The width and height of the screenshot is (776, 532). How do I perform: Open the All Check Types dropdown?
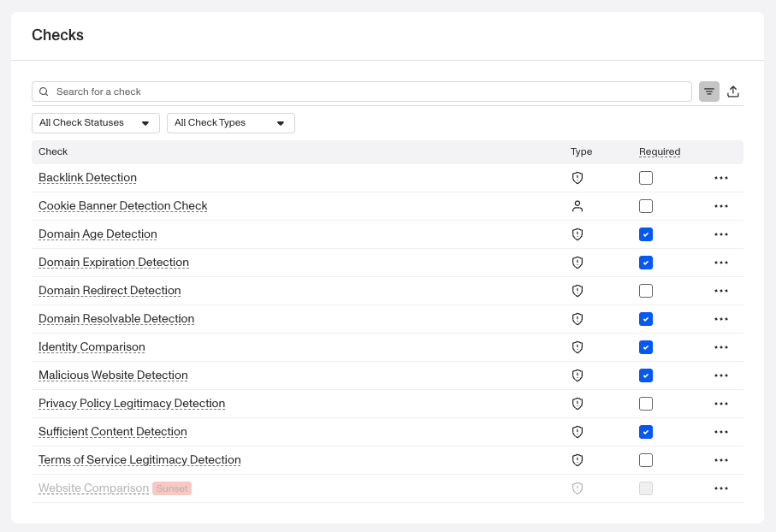[230, 122]
